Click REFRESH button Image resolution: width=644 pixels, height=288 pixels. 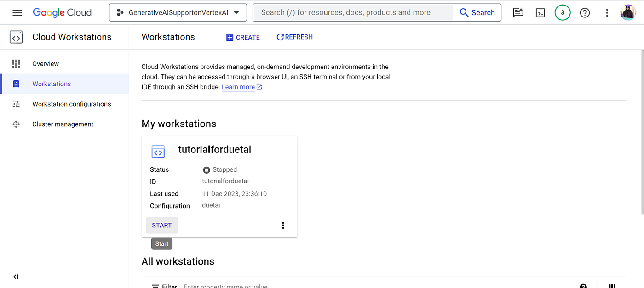coord(294,37)
